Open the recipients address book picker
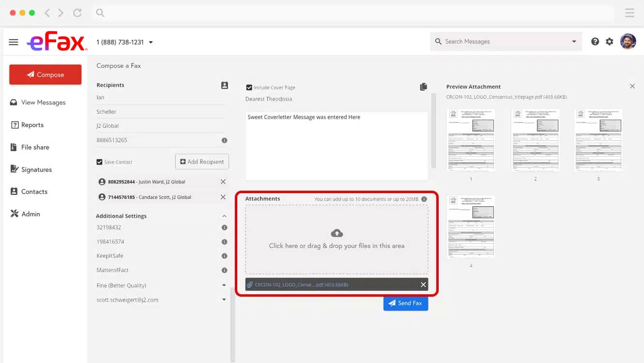644x363 pixels. click(224, 85)
